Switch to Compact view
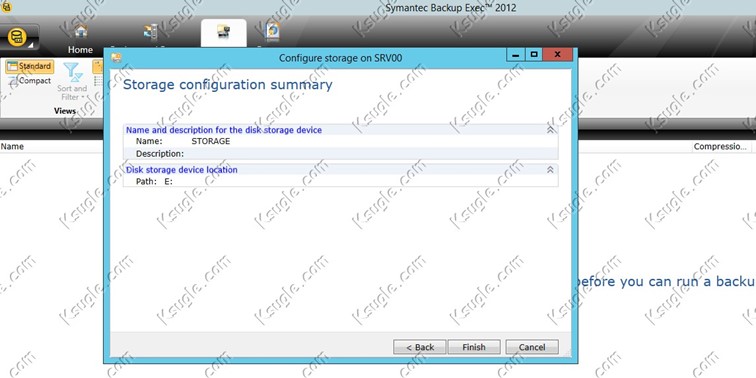 point(29,81)
